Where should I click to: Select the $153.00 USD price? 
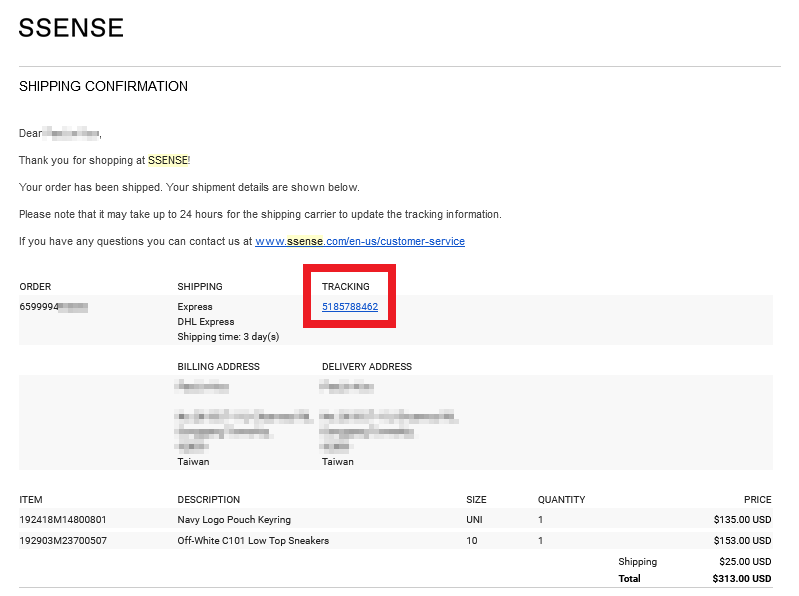[x=742, y=540]
